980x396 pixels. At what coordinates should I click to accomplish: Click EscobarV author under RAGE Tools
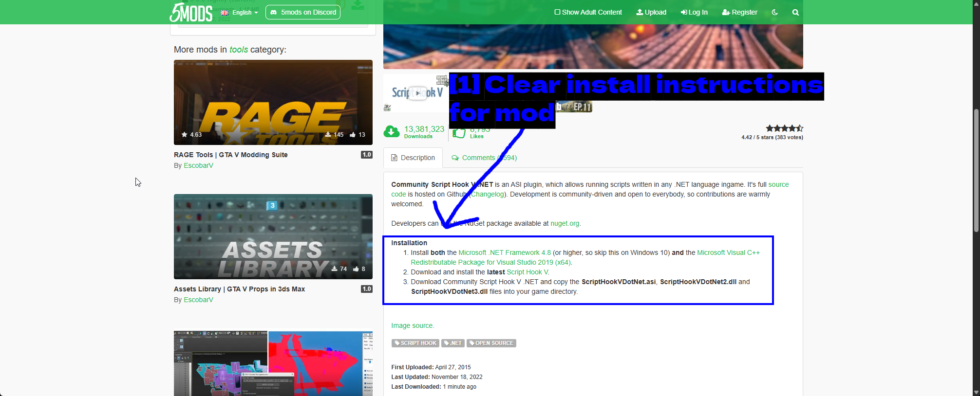pos(198,165)
